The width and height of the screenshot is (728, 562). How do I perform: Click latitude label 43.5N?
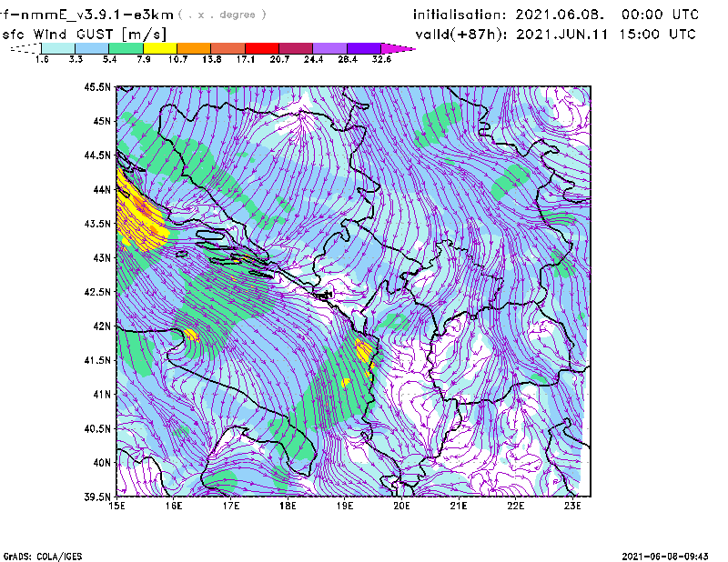[x=97, y=224]
